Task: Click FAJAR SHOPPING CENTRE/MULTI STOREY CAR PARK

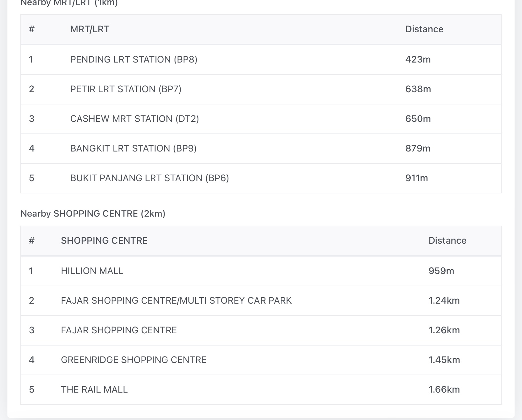Action: 176,301
